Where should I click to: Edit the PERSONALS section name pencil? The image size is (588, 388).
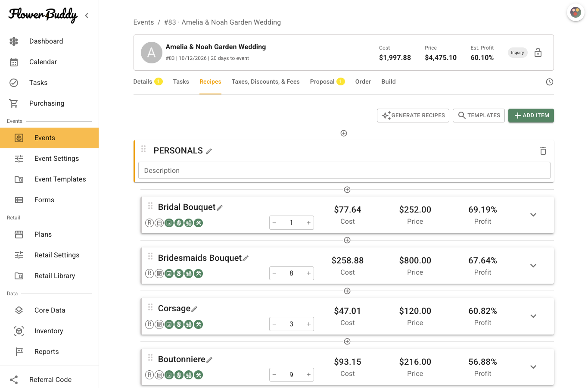pos(209,151)
